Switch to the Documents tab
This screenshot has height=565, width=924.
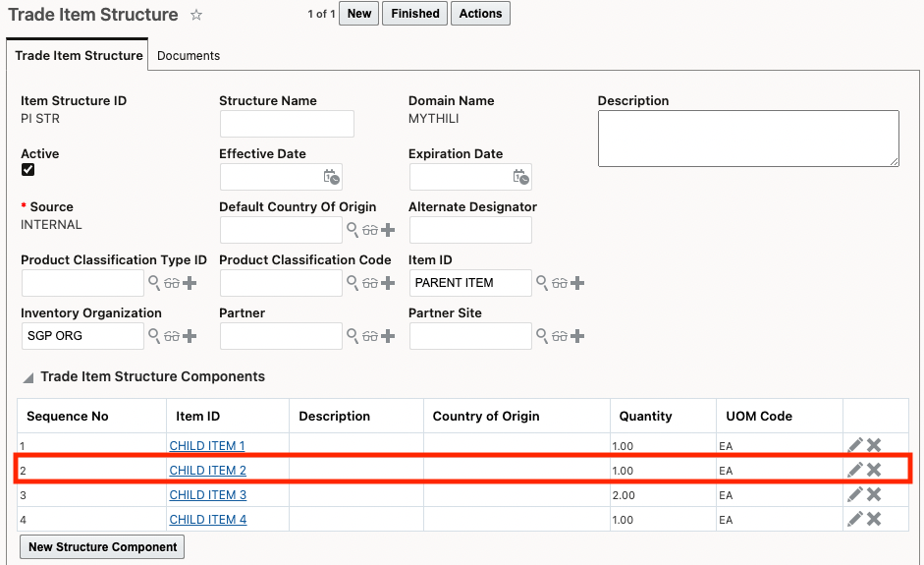tap(189, 56)
